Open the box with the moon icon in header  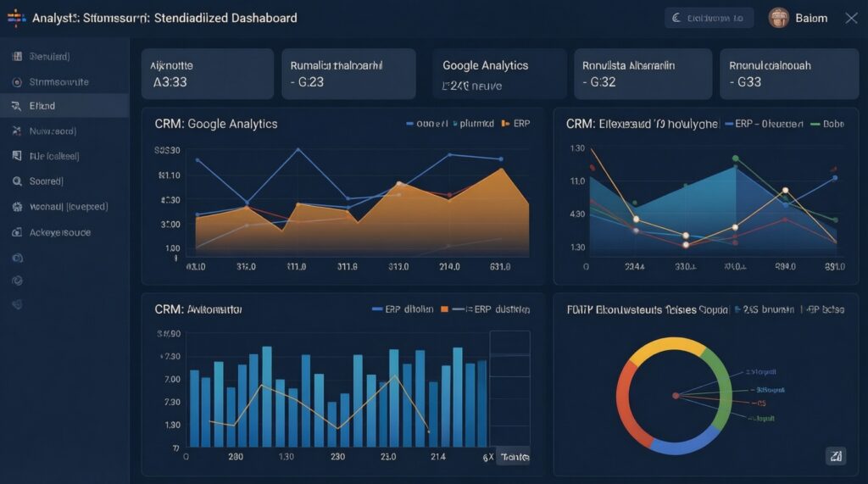(x=709, y=18)
